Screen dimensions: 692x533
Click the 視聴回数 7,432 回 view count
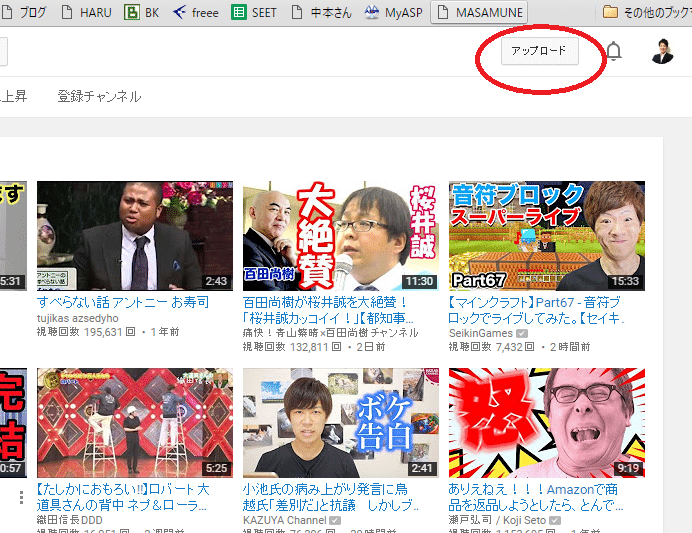[492, 347]
